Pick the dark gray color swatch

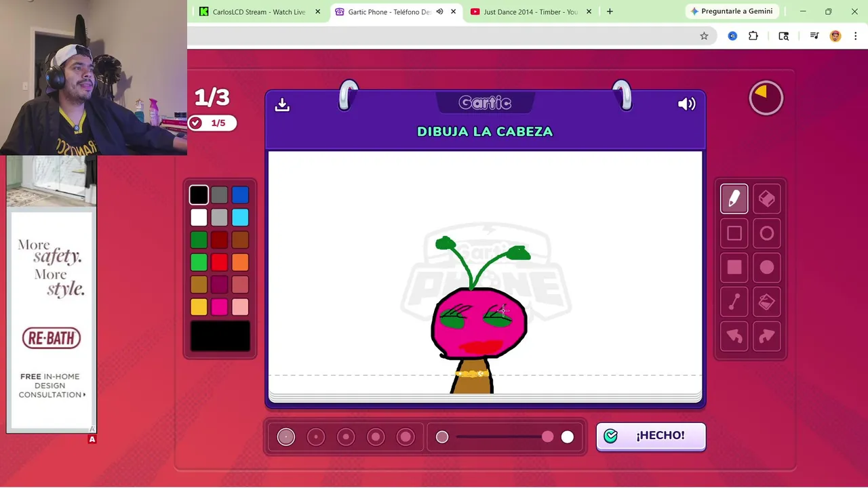(219, 195)
